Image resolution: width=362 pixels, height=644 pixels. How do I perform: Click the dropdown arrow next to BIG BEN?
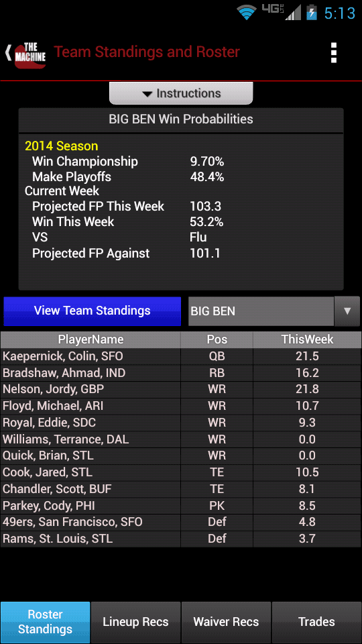pos(347,311)
